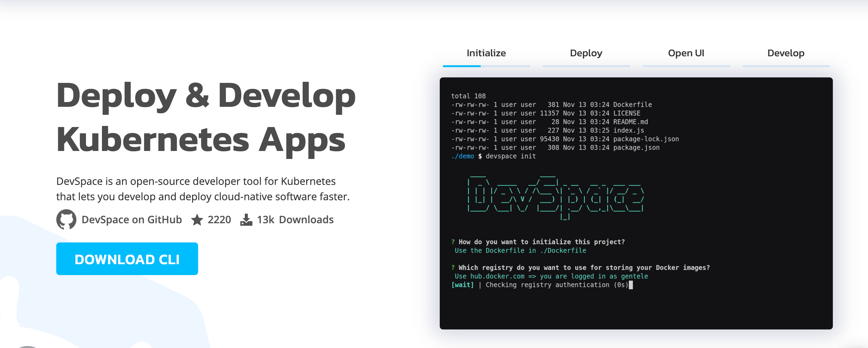Click the star icon next to 2220
Viewport: 868px width, 348px height.
click(x=198, y=219)
